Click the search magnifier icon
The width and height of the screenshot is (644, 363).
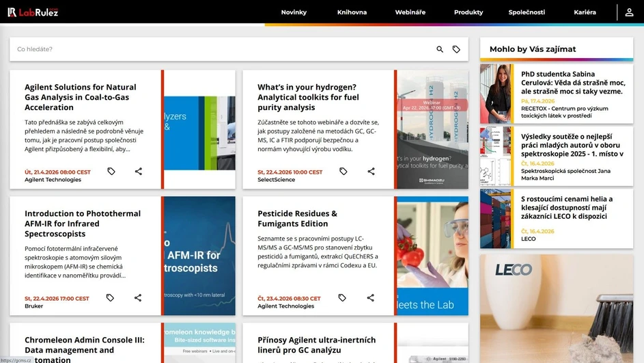click(x=440, y=49)
